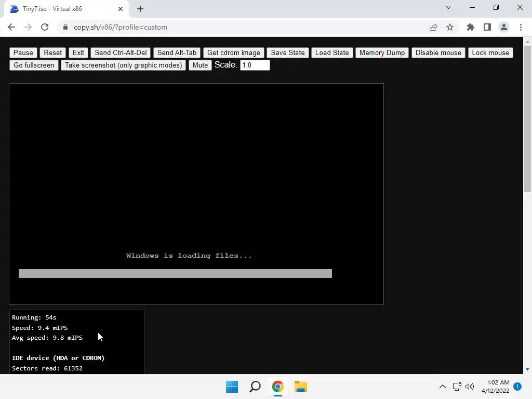Click the Exit button
Screen dimensions: 532x399
click(78, 52)
